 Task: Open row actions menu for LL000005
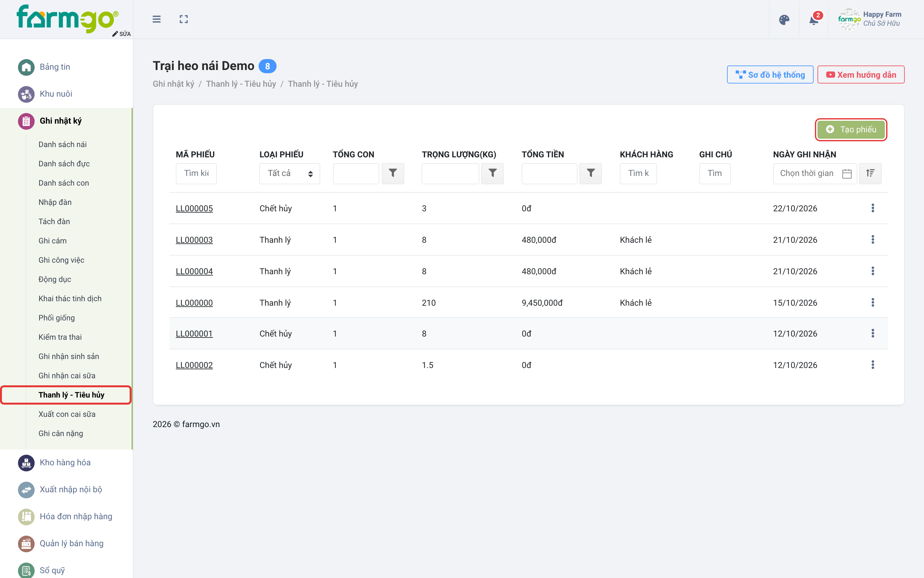point(872,208)
